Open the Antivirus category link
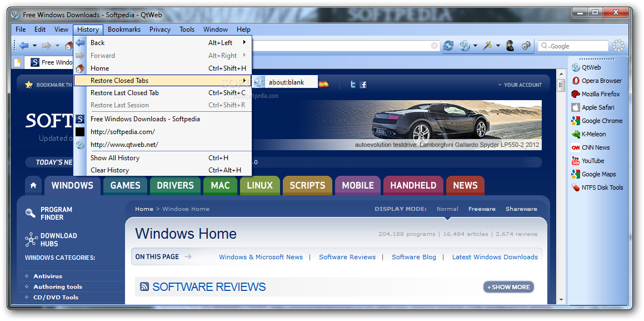Screen dimensions: 644x321 click(x=48, y=276)
